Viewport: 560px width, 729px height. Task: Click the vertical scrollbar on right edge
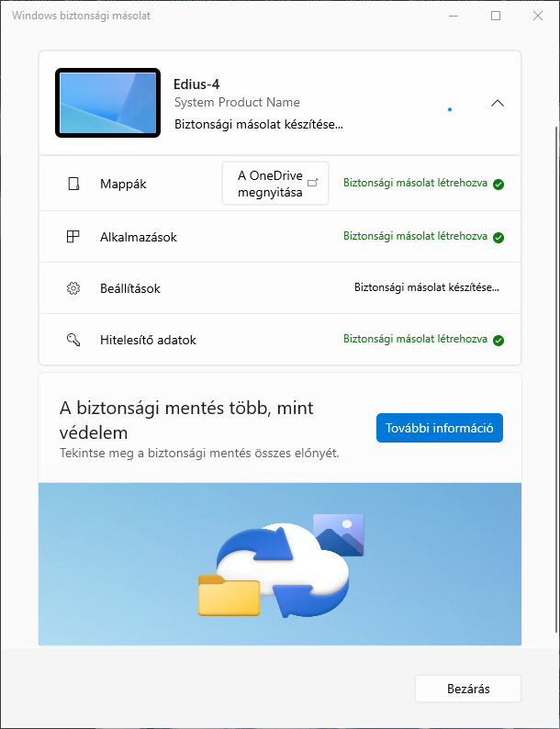554,367
